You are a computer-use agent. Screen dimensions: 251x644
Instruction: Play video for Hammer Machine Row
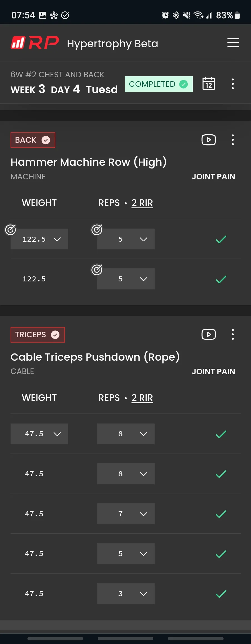click(209, 140)
